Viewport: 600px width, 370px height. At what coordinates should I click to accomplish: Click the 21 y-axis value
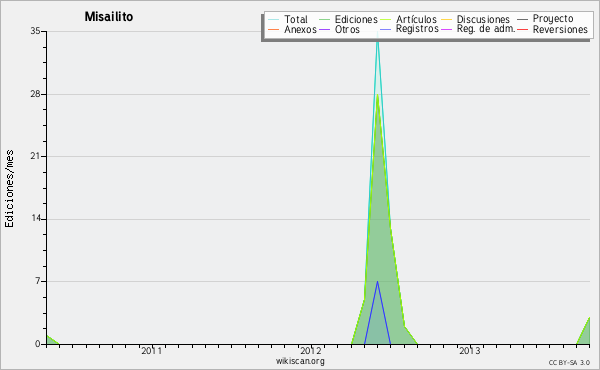(x=35, y=156)
